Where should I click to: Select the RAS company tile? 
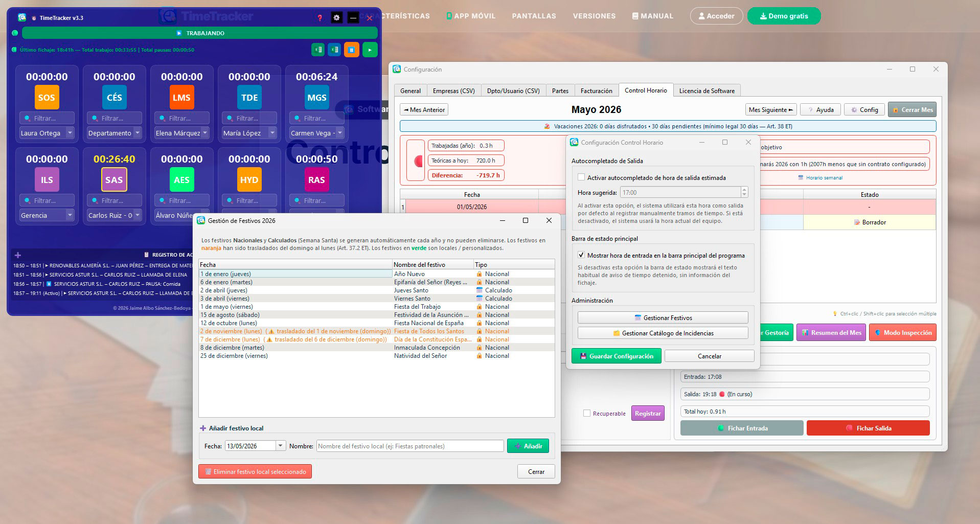pos(316,179)
